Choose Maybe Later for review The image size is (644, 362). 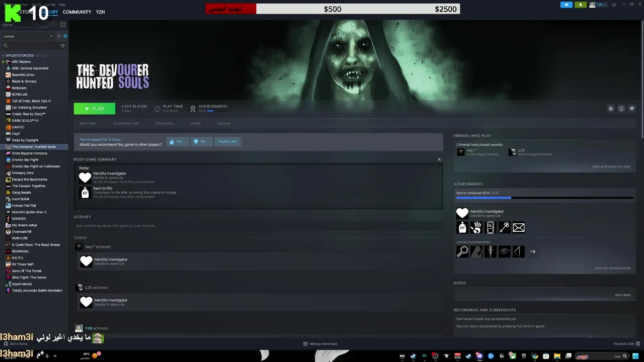tap(227, 142)
